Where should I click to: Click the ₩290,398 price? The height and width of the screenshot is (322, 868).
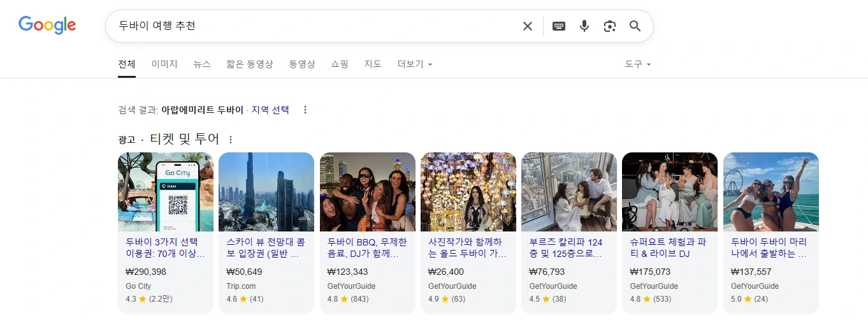(146, 272)
